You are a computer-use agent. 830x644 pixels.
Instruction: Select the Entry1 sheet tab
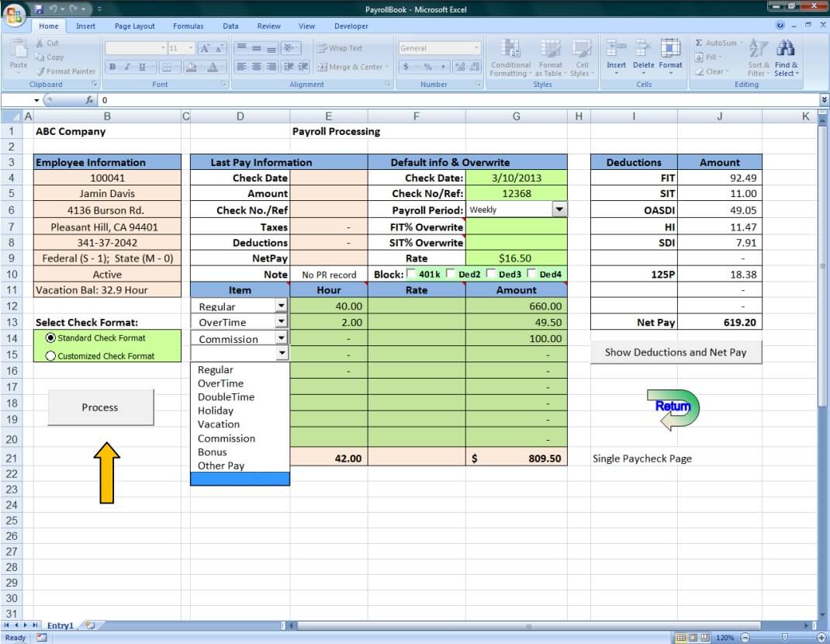[61, 625]
